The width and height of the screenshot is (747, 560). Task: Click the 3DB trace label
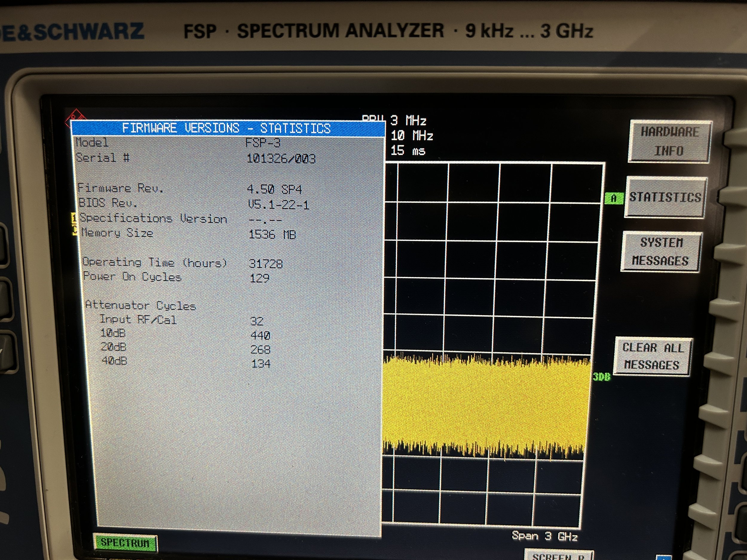pos(601,377)
